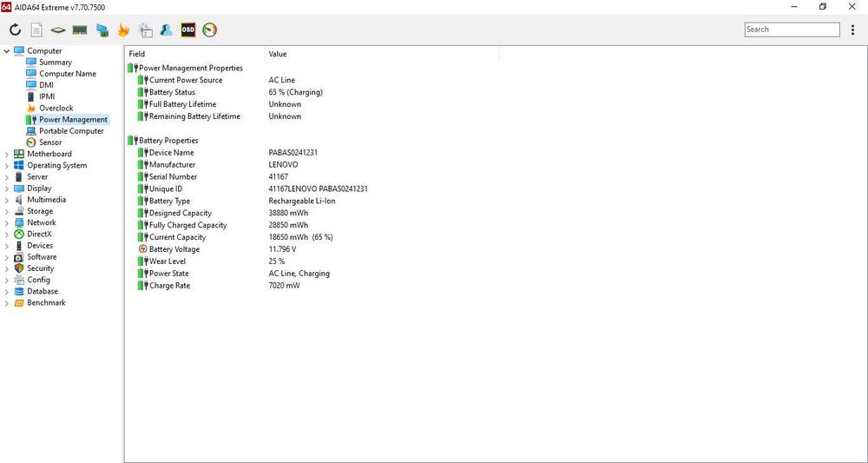Open the sensor gauge toolbar icon
Viewport: 868px width, 463px height.
pos(210,30)
